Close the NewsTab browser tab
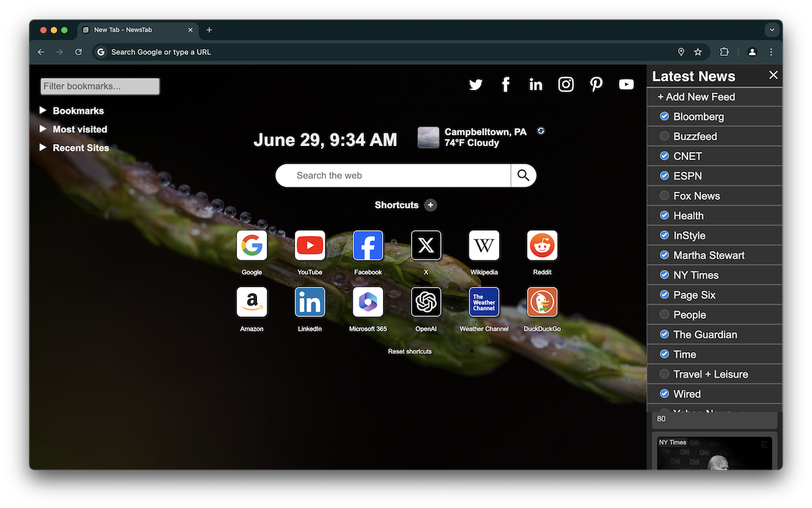Image resolution: width=812 pixels, height=508 pixels. pos(190,30)
